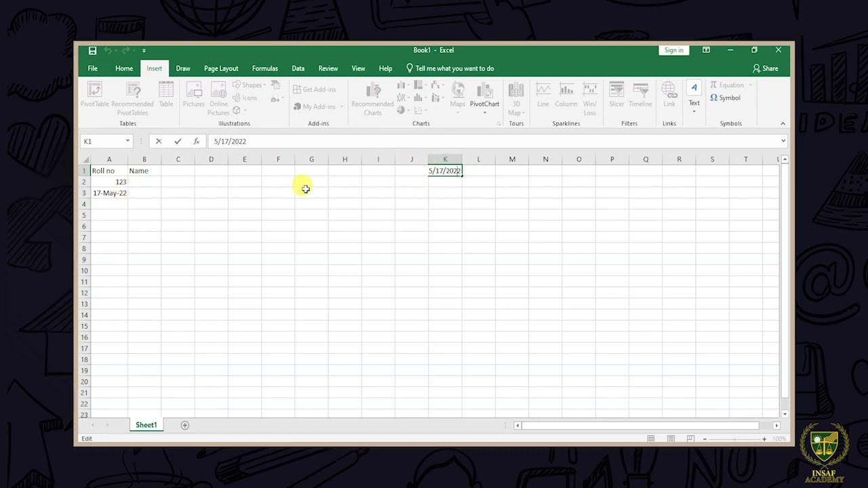
Task: Click the Sign in button
Action: click(x=674, y=50)
